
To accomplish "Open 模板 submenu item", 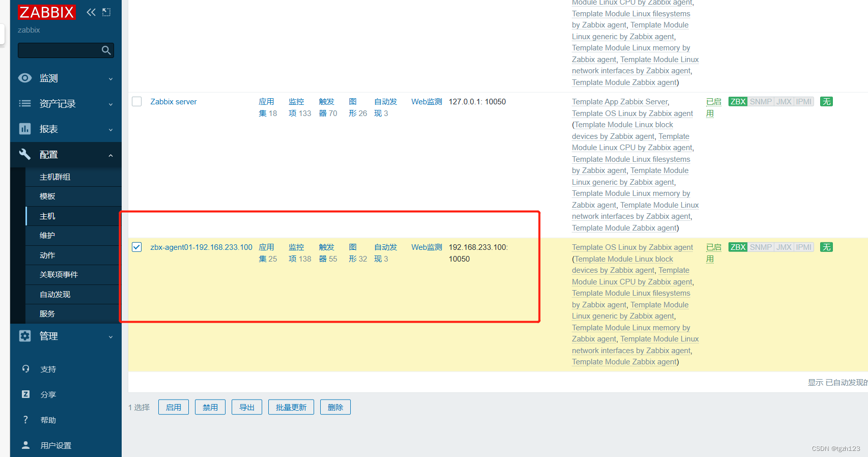I will click(74, 196).
